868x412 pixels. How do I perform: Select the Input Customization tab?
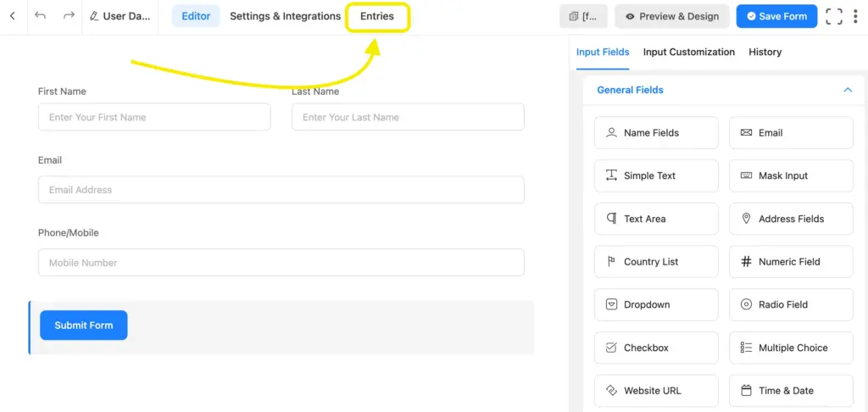pyautogui.click(x=688, y=52)
